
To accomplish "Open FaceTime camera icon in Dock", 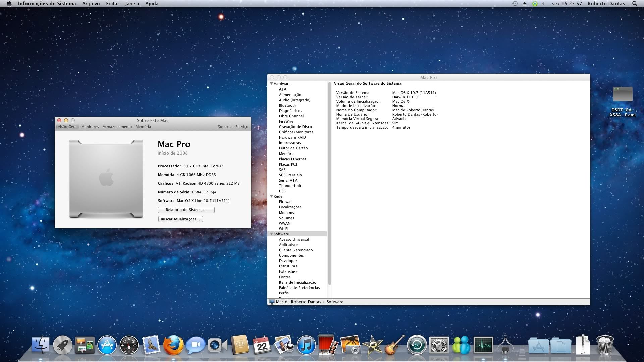I will point(217,345).
